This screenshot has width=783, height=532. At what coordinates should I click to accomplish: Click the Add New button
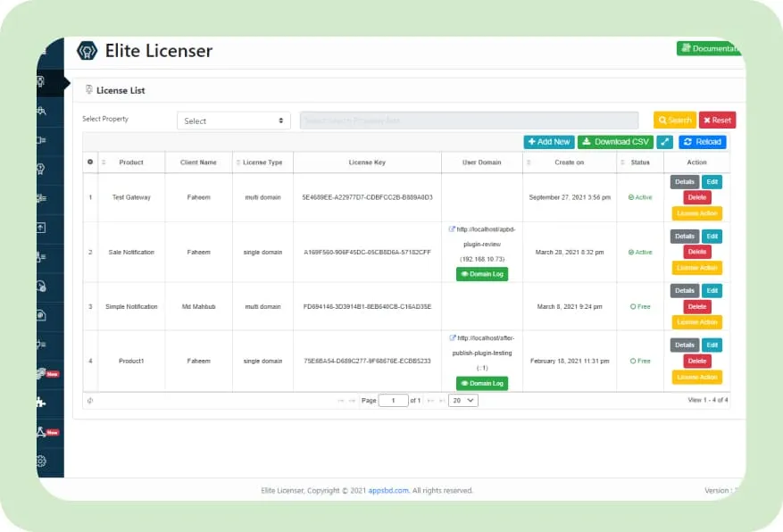[x=549, y=142]
